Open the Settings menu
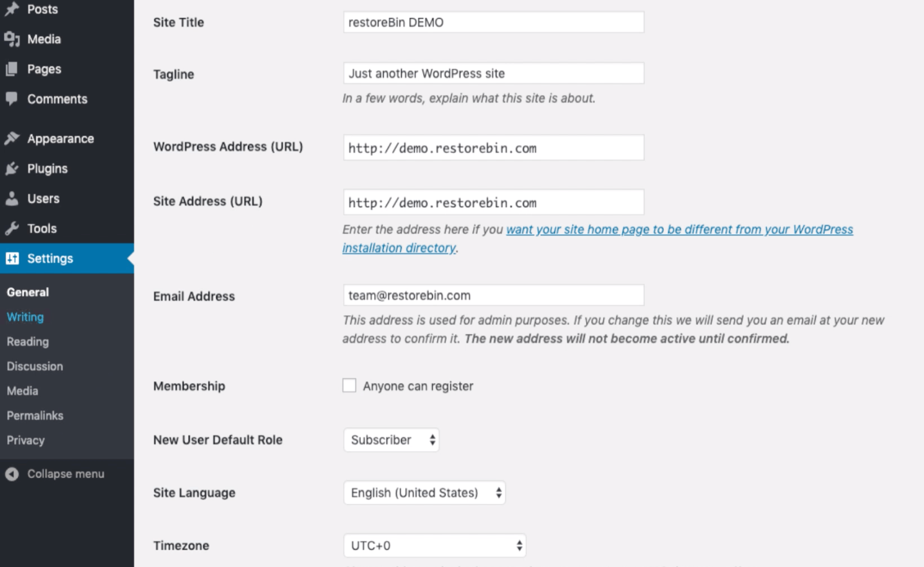The height and width of the screenshot is (567, 924). point(67,258)
